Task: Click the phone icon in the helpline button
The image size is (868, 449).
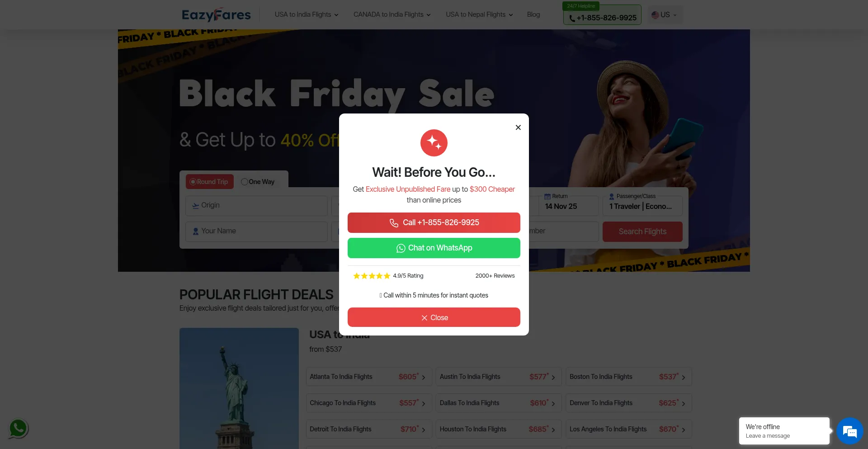Action: click(x=572, y=18)
